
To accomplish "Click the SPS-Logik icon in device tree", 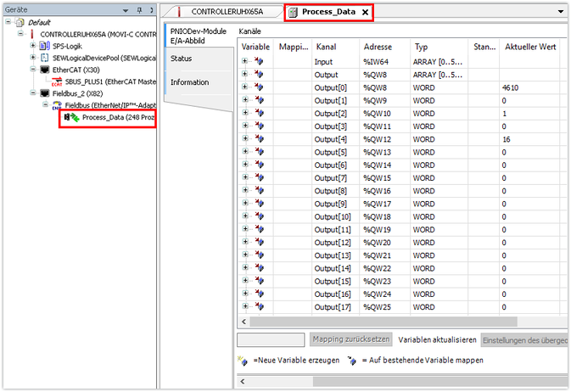I will 45,46.
